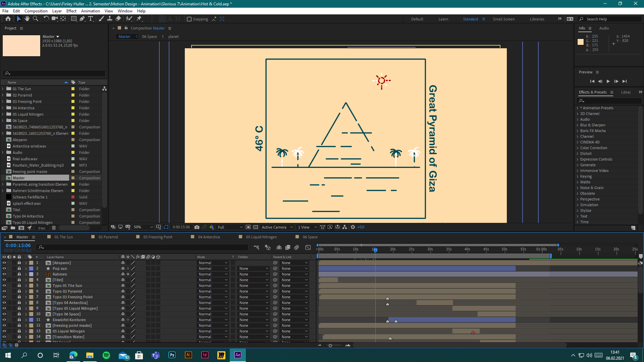The image size is (644, 362).
Task: Enable motion blur for timeline layers
Action: point(297,247)
